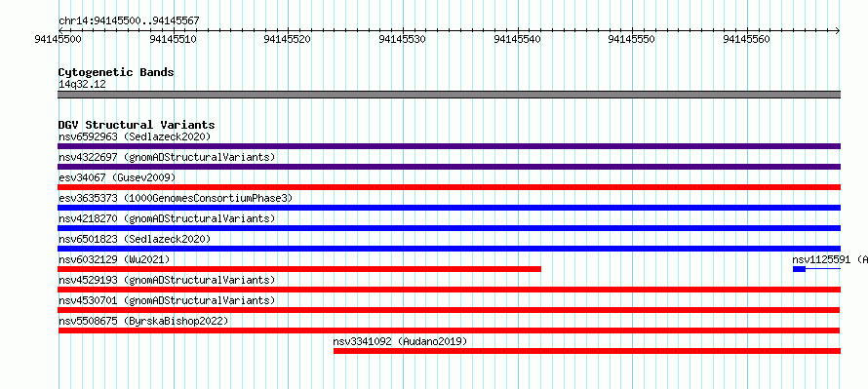The height and width of the screenshot is (389, 868).
Task: Click the nsv1125591 label
Action: point(830,259)
